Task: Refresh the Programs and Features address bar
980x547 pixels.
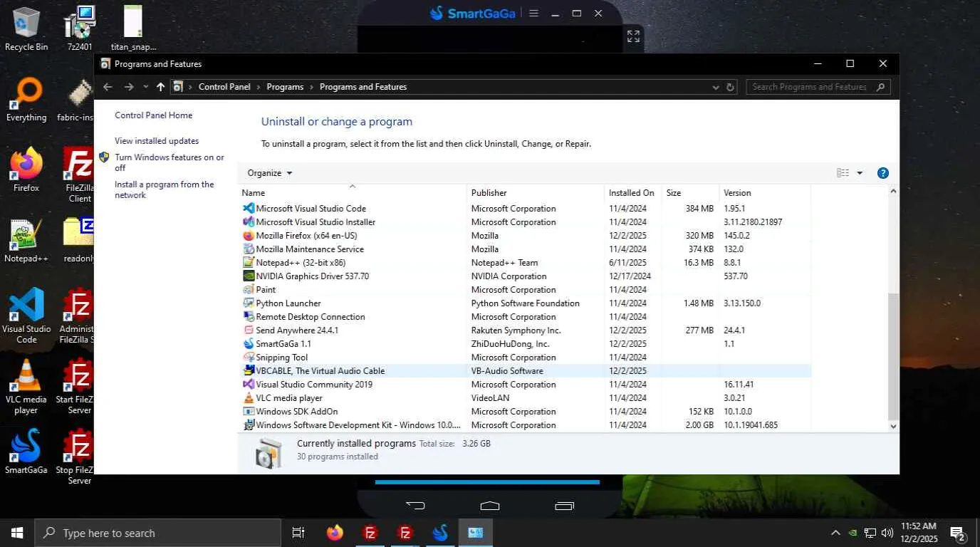Action: [730, 87]
